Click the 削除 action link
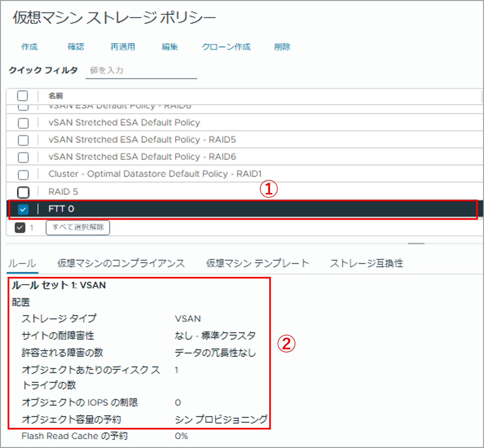Screen dimensions: 484x448 (x=282, y=47)
